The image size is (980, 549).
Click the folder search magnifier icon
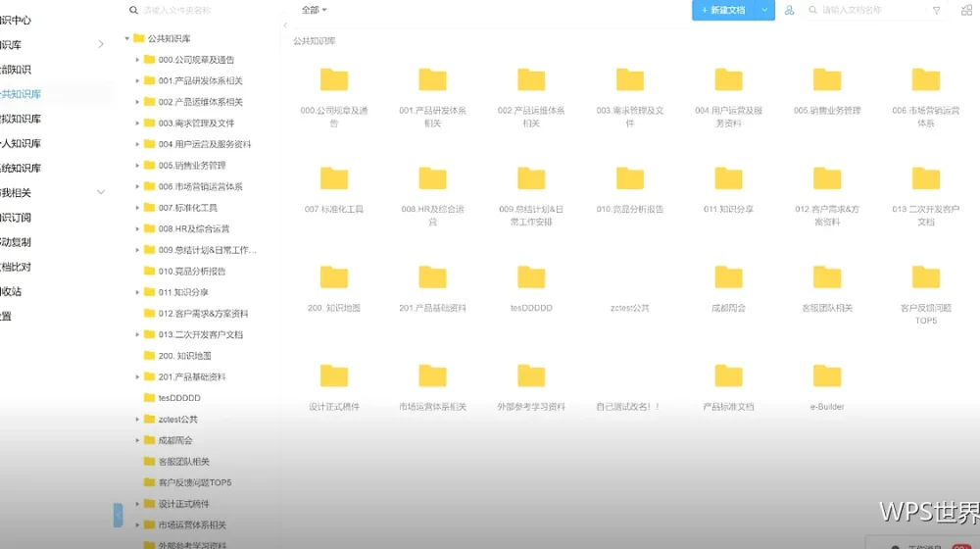coord(133,10)
